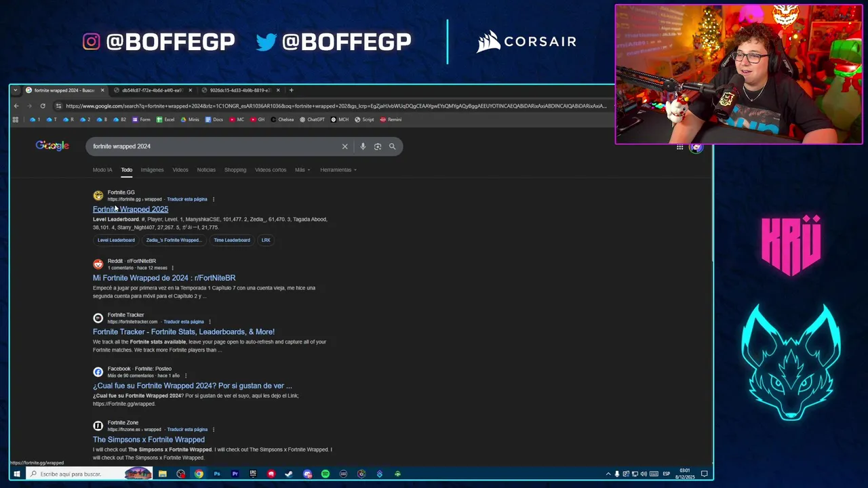The height and width of the screenshot is (488, 868).
Task: Open a new browser tab with plus
Action: (291, 90)
